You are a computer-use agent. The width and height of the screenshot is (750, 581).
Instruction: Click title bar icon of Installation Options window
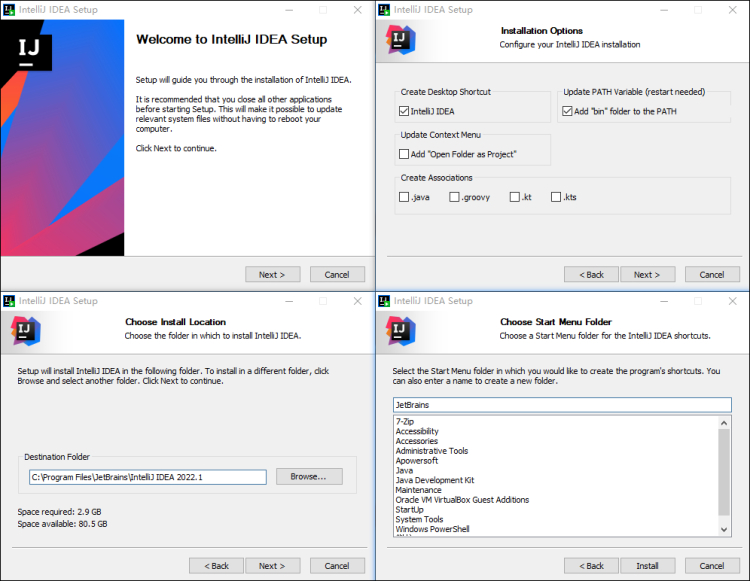tap(384, 10)
